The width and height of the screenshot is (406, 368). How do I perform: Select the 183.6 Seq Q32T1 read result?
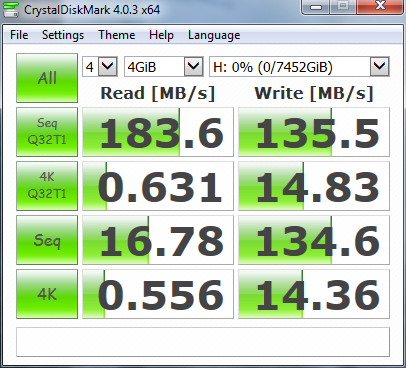coord(158,132)
